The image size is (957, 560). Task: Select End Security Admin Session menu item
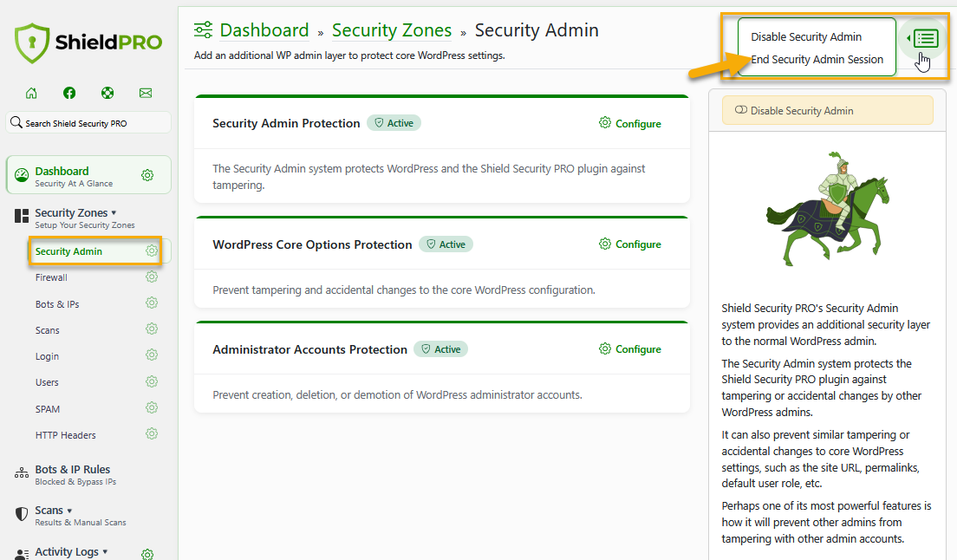(x=817, y=59)
